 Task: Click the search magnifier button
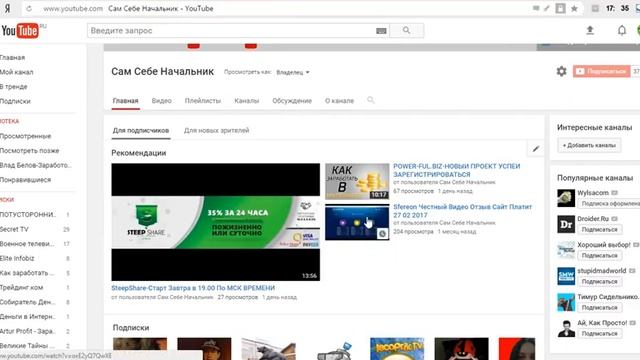tap(407, 30)
